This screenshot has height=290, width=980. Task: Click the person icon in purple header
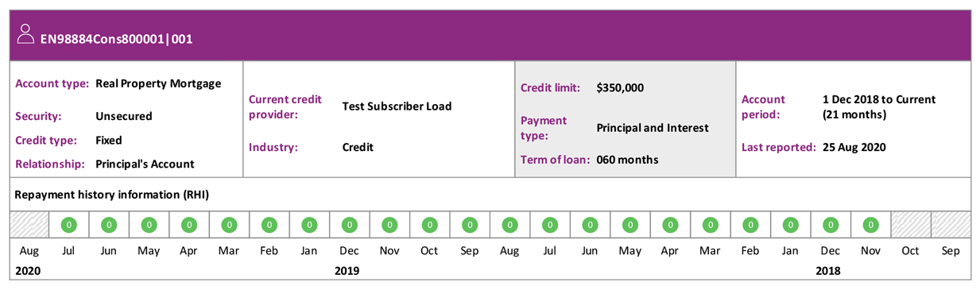point(25,33)
